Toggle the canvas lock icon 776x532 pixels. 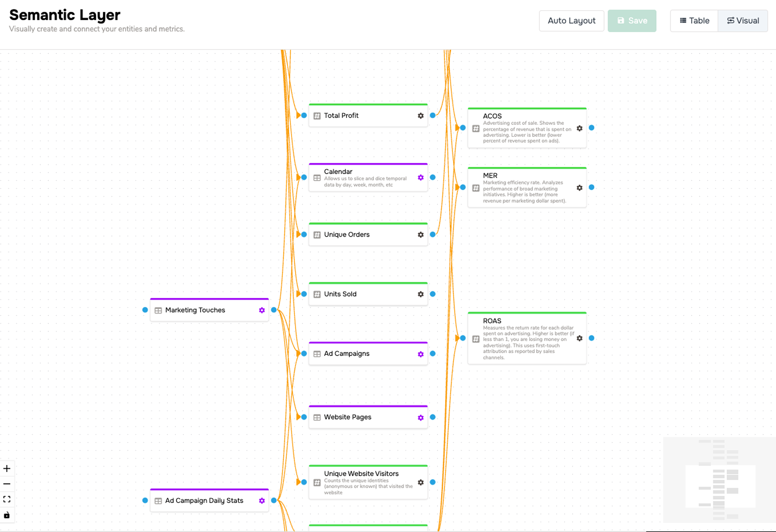coord(7,515)
